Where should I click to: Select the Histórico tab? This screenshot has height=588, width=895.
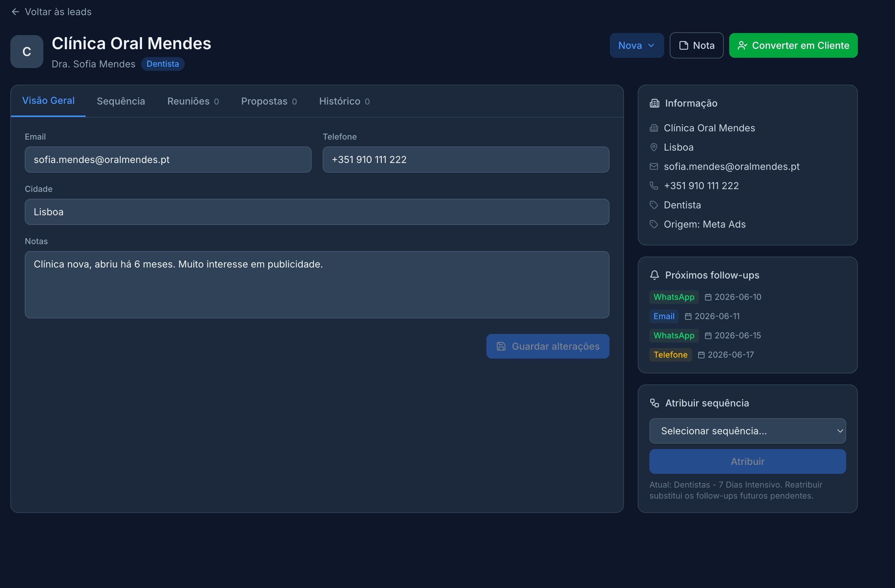[344, 101]
